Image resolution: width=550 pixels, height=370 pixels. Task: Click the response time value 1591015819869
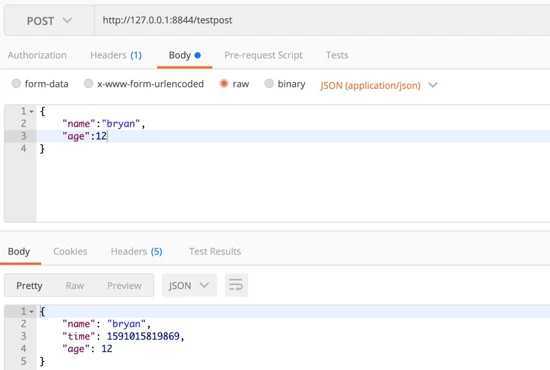(143, 336)
